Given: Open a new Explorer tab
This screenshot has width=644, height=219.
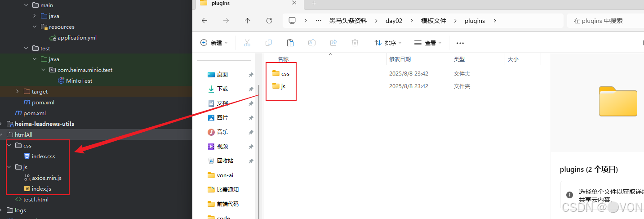Looking at the screenshot, I should pyautogui.click(x=314, y=3).
